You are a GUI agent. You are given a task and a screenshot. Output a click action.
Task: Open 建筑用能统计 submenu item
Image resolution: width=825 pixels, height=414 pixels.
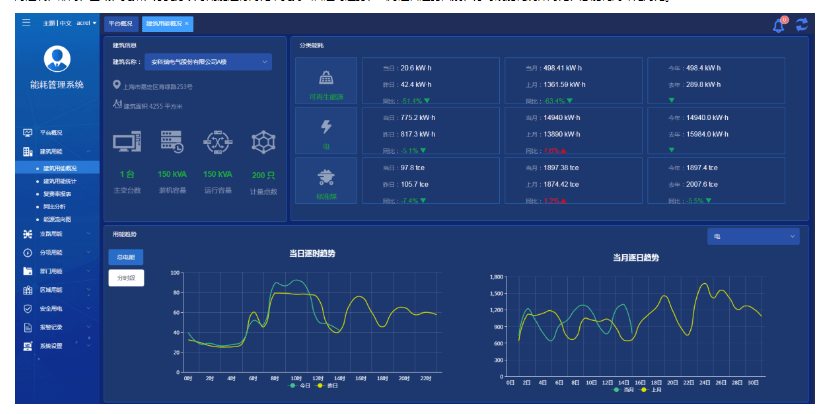click(60, 181)
